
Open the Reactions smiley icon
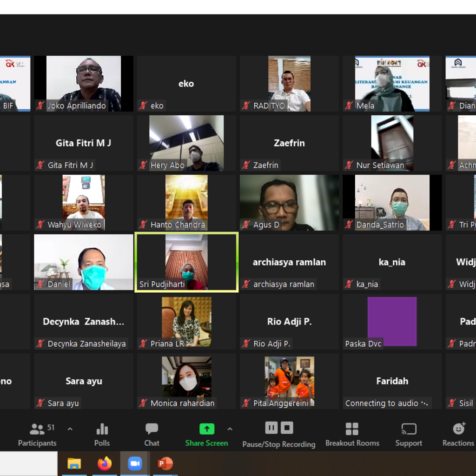tap(458, 429)
